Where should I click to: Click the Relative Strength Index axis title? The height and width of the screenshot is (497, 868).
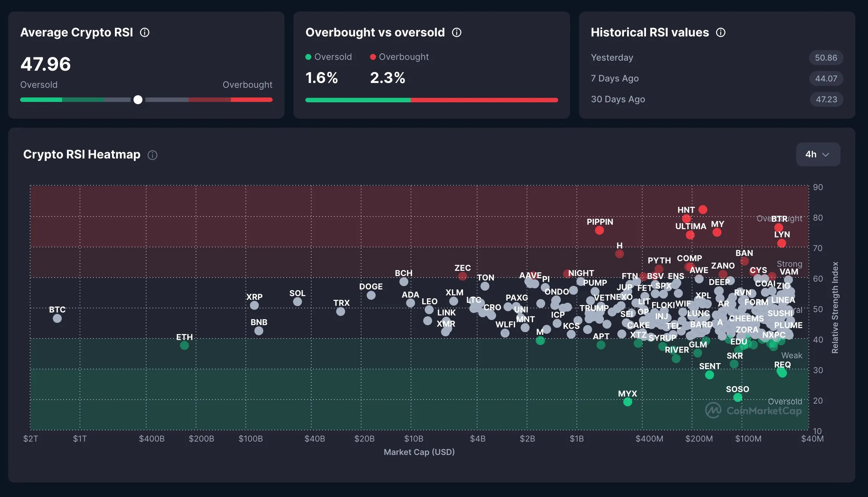(835, 308)
